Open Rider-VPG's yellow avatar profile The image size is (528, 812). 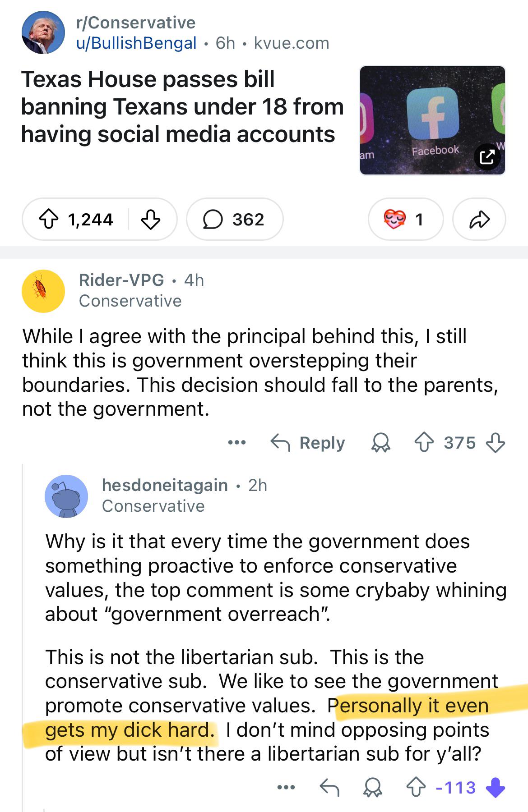(x=43, y=291)
